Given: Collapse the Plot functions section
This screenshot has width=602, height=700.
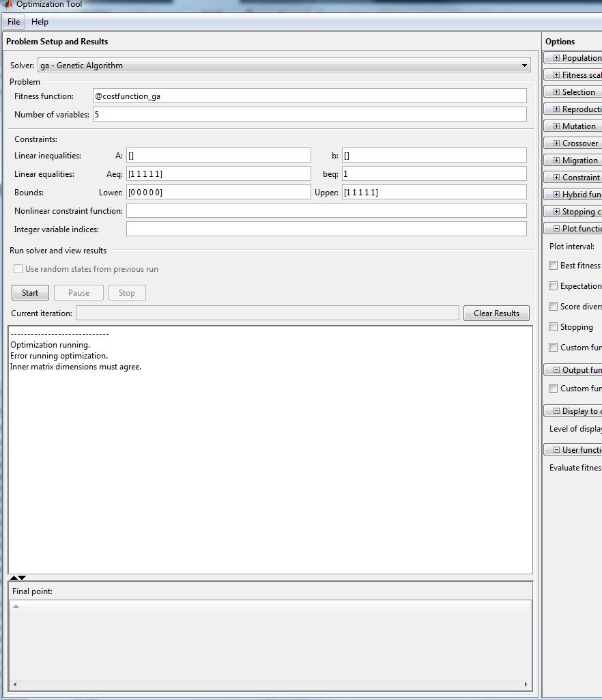Looking at the screenshot, I should click(x=557, y=229).
